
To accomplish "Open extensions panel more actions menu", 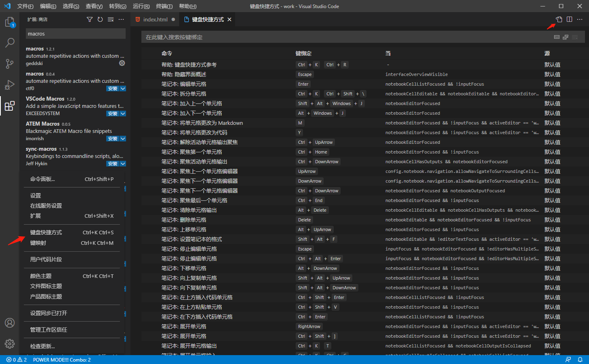I will point(121,19).
